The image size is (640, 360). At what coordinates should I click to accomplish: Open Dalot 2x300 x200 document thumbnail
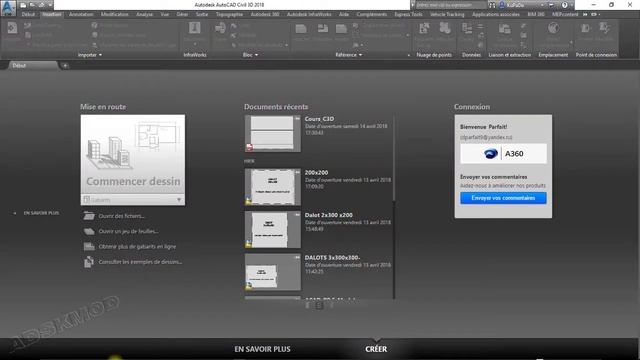(273, 229)
